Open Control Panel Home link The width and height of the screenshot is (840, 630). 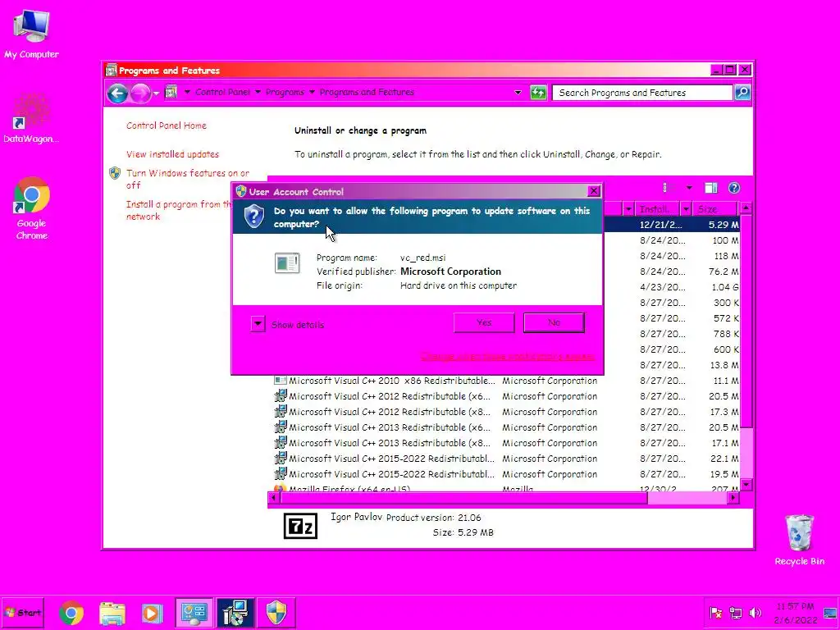coord(166,126)
